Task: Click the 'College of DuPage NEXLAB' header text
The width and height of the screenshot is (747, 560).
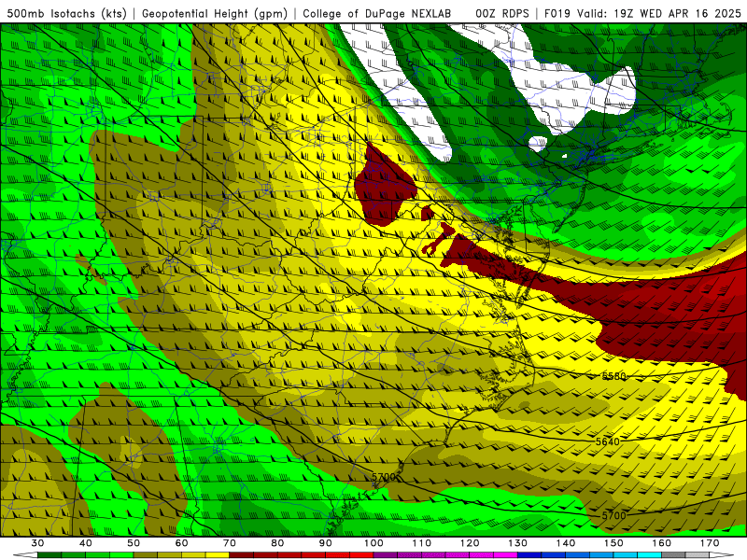Action: click(377, 13)
